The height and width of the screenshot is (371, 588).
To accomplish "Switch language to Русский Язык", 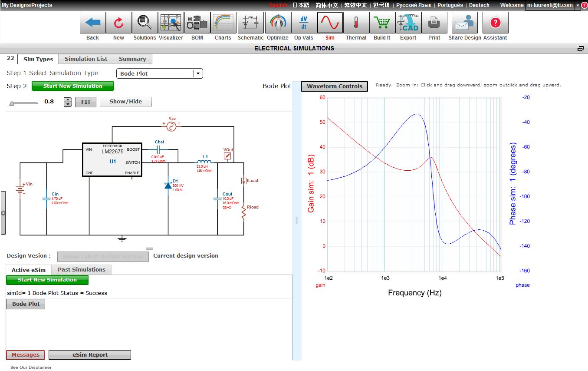I will (x=414, y=5).
